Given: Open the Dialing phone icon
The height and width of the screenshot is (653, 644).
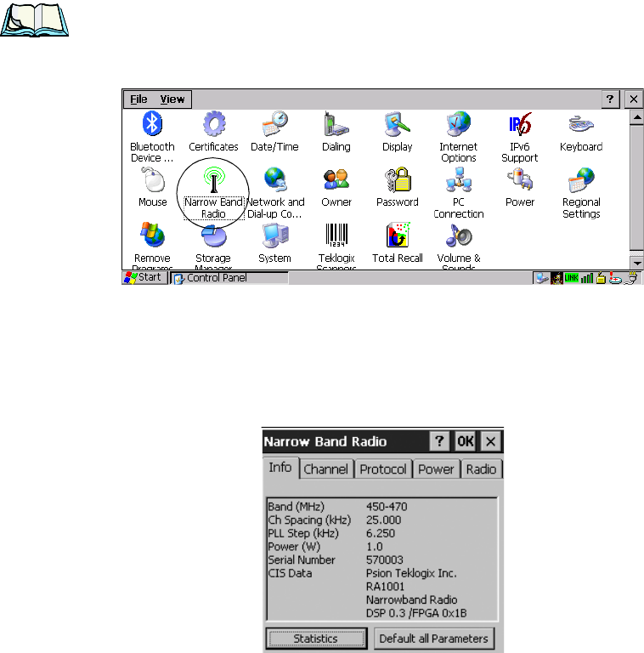Looking at the screenshot, I should 336,123.
